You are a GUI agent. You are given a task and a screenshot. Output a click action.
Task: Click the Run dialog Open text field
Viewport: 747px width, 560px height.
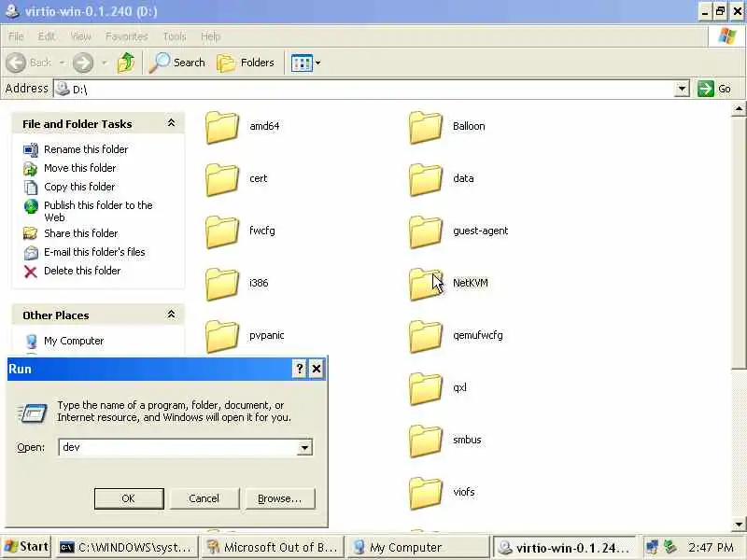click(x=178, y=447)
